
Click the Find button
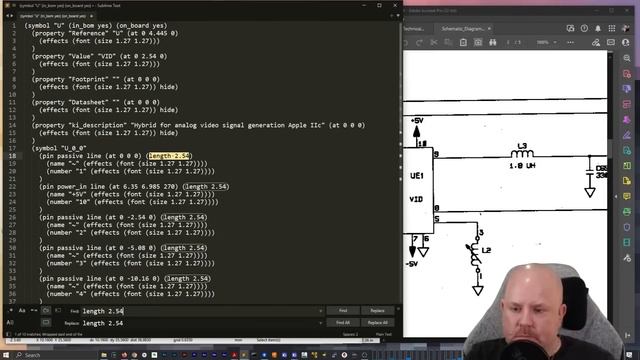click(x=343, y=311)
